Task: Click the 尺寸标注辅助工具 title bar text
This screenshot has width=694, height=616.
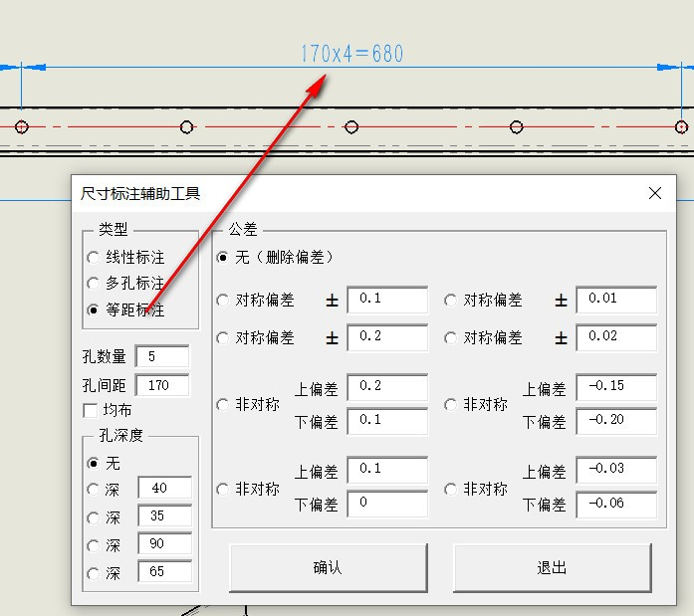Action: (140, 194)
